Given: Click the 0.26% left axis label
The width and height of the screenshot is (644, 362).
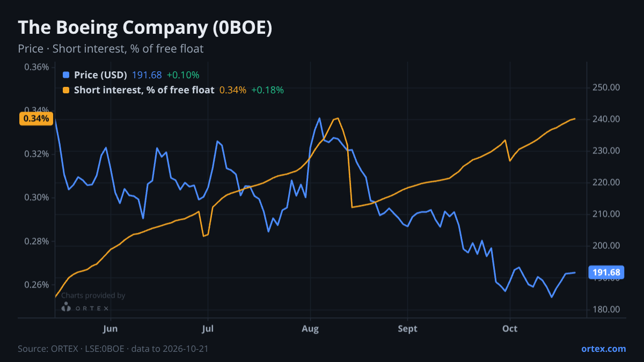Looking at the screenshot, I should click(36, 285).
